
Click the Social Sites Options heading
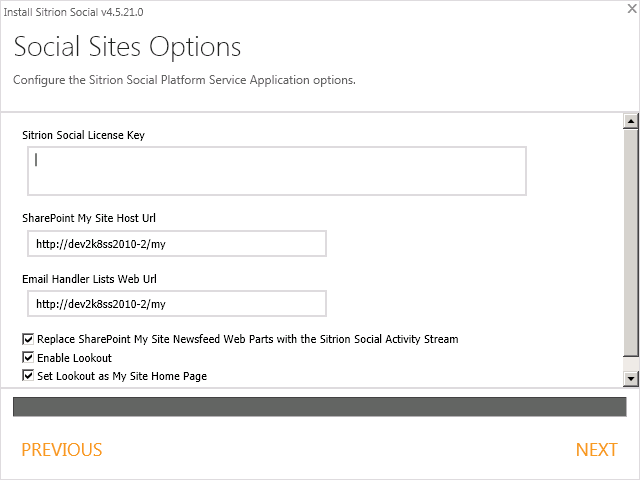[x=127, y=47]
